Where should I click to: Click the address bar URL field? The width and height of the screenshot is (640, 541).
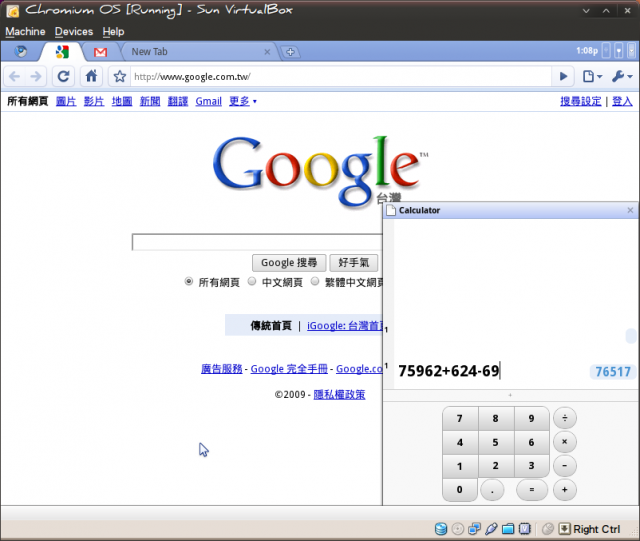click(x=341, y=76)
